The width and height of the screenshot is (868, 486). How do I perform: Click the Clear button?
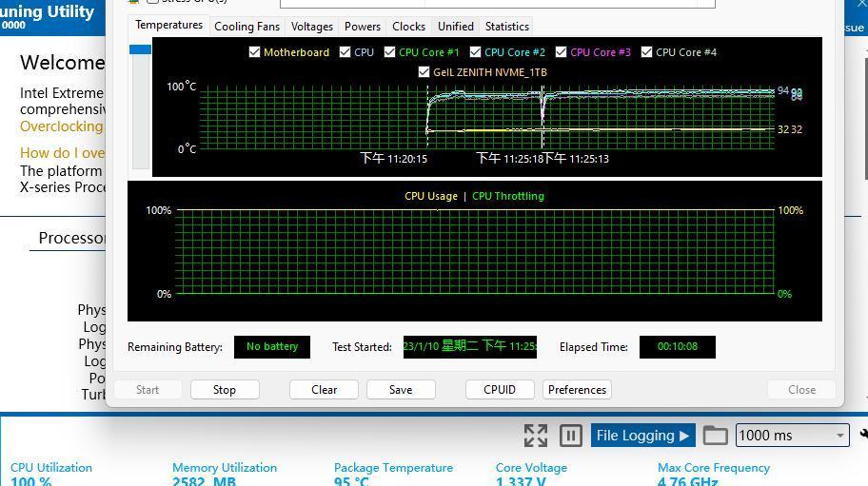[x=324, y=390]
